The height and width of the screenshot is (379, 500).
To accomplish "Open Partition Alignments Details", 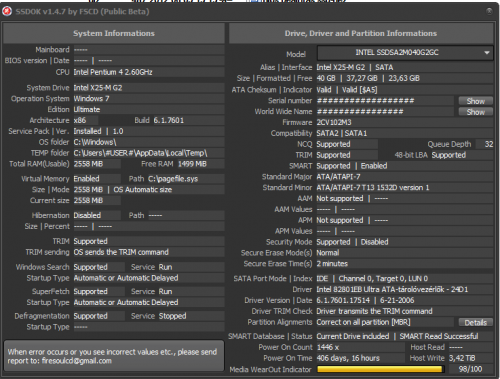I will (475, 323).
